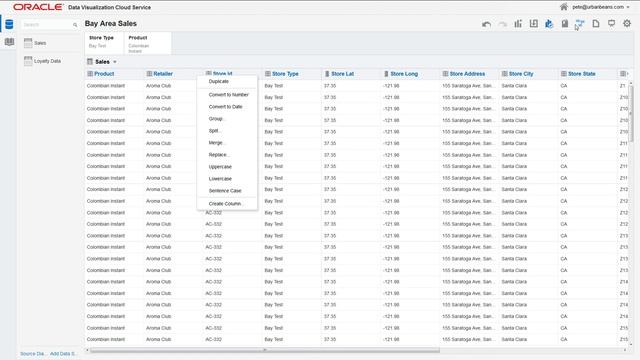
Task: Open the data diagram icon under the cursor
Action: click(580, 24)
